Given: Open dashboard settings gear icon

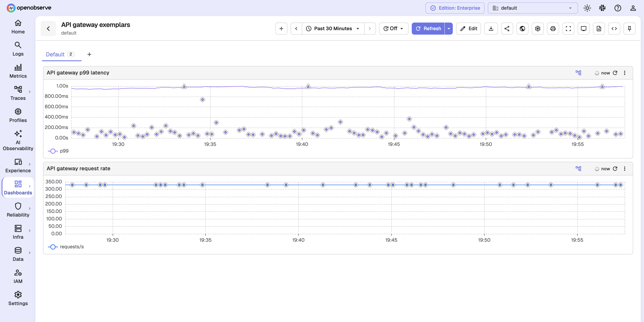Looking at the screenshot, I should (538, 29).
